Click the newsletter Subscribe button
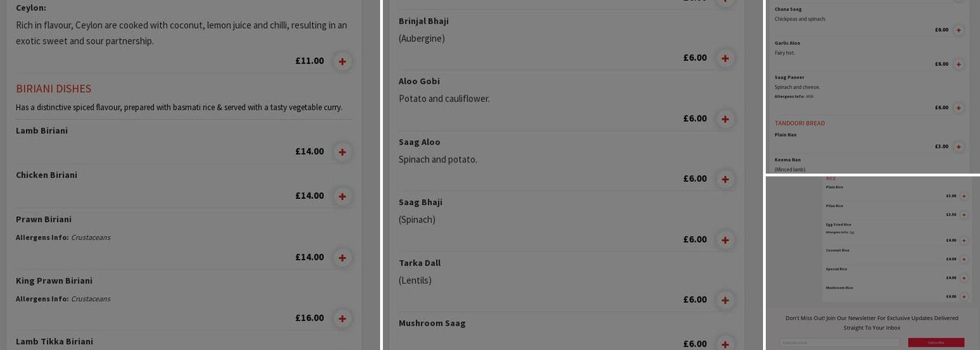This screenshot has height=350, width=980. (x=935, y=342)
